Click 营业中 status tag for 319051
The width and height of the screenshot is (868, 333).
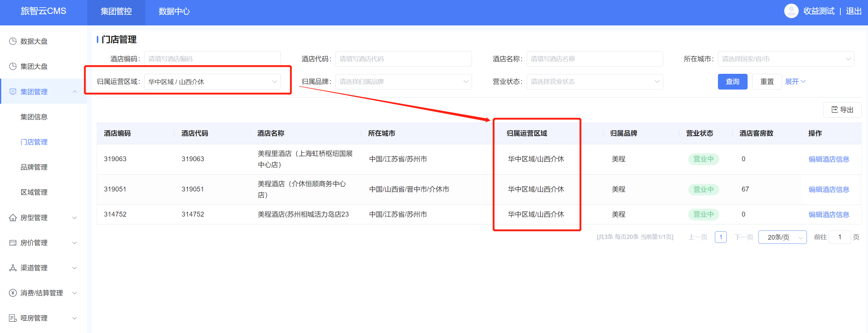point(703,189)
